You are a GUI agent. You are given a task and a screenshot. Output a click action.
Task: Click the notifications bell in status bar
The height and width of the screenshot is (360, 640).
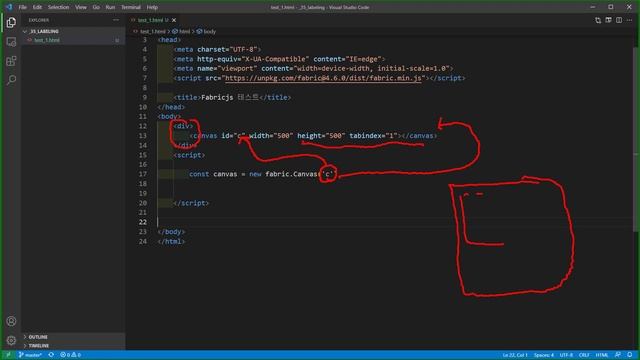point(630,355)
